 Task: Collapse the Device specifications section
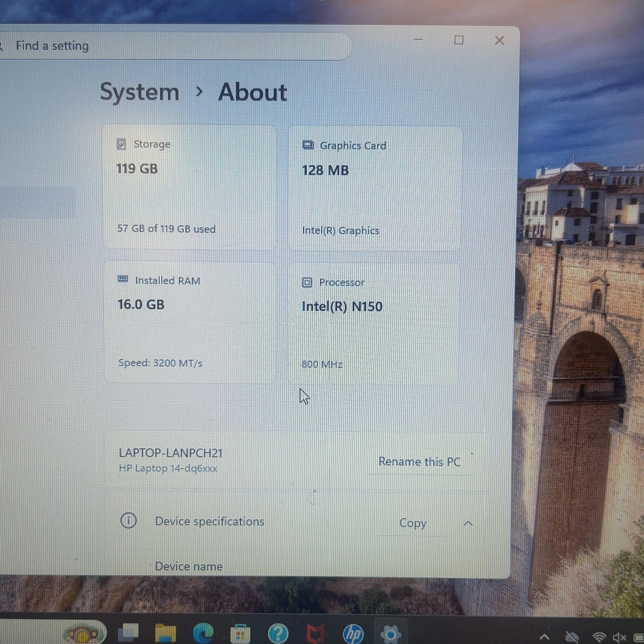468,523
